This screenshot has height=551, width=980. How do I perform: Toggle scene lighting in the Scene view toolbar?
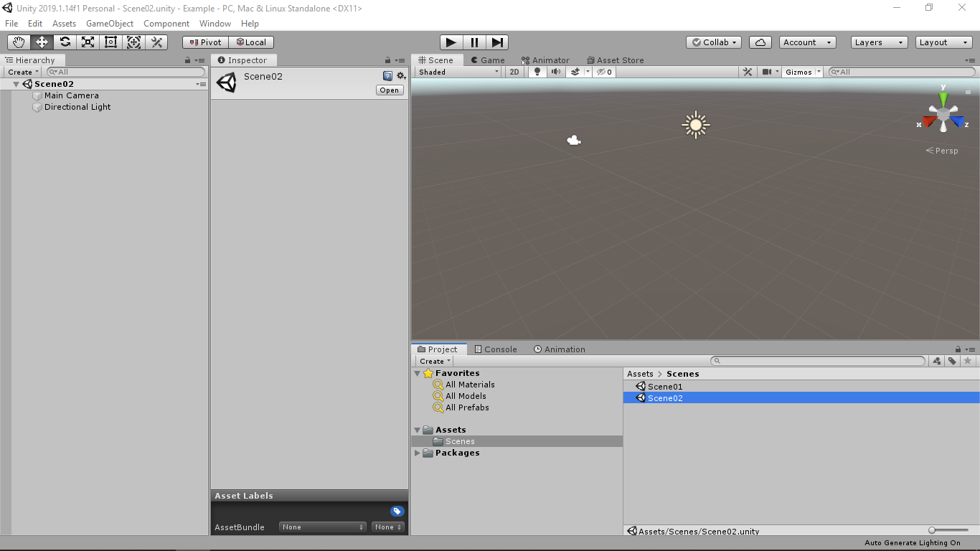click(x=537, y=72)
